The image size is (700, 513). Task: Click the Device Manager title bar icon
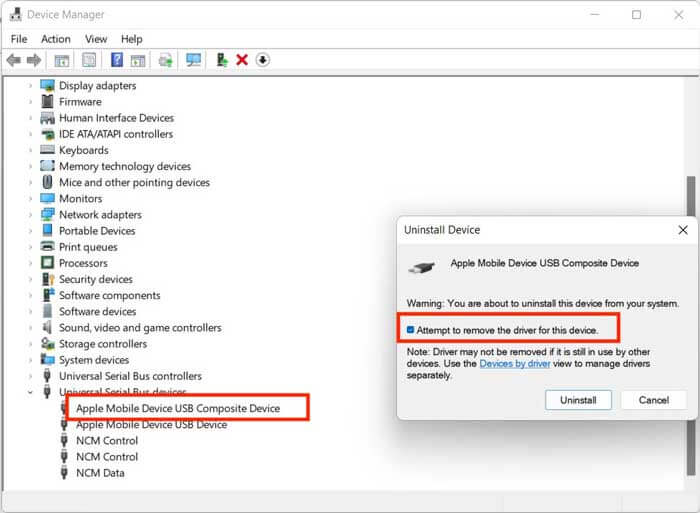click(16, 14)
